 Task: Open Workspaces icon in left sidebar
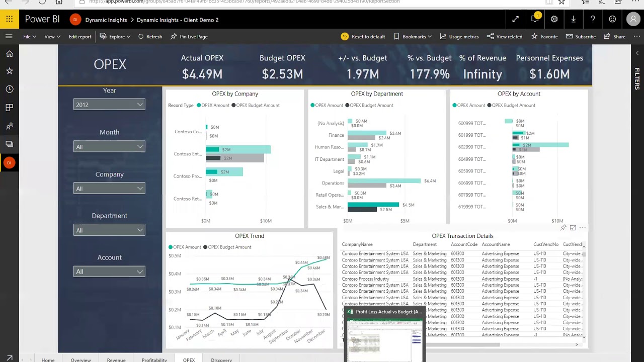point(10,144)
